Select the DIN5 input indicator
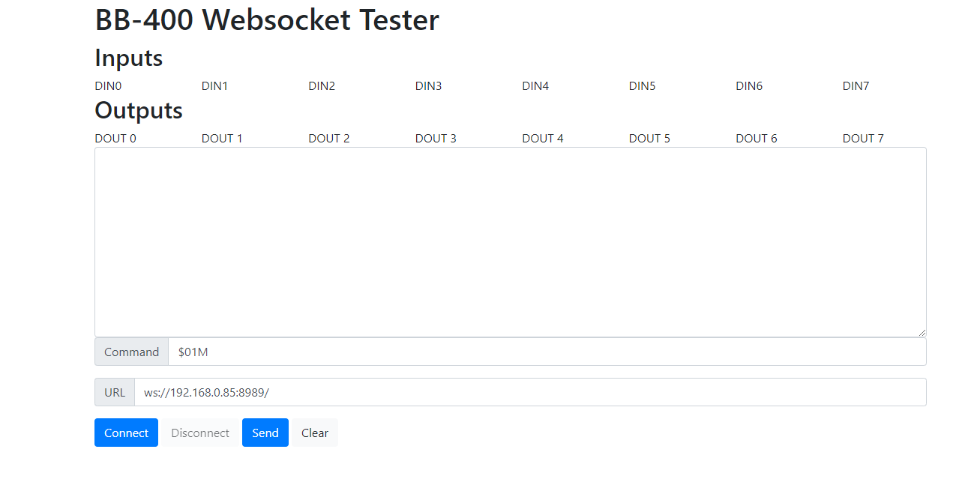The width and height of the screenshot is (980, 503). (642, 85)
